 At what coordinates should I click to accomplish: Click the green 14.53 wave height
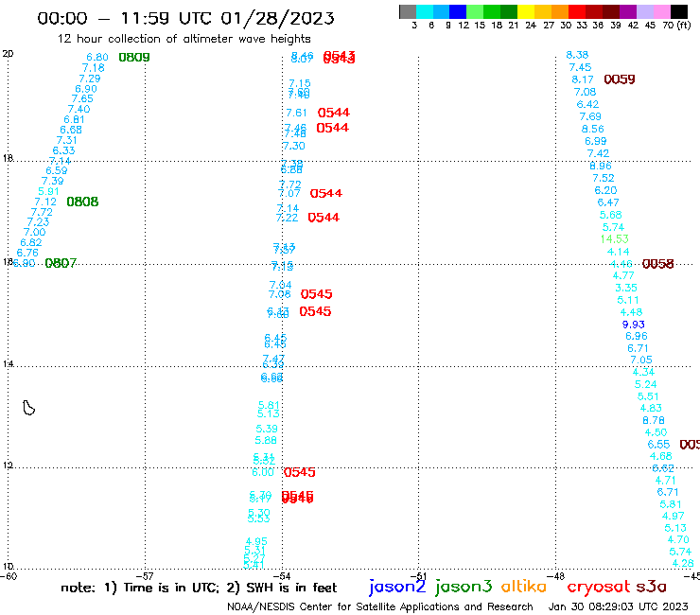tap(614, 239)
